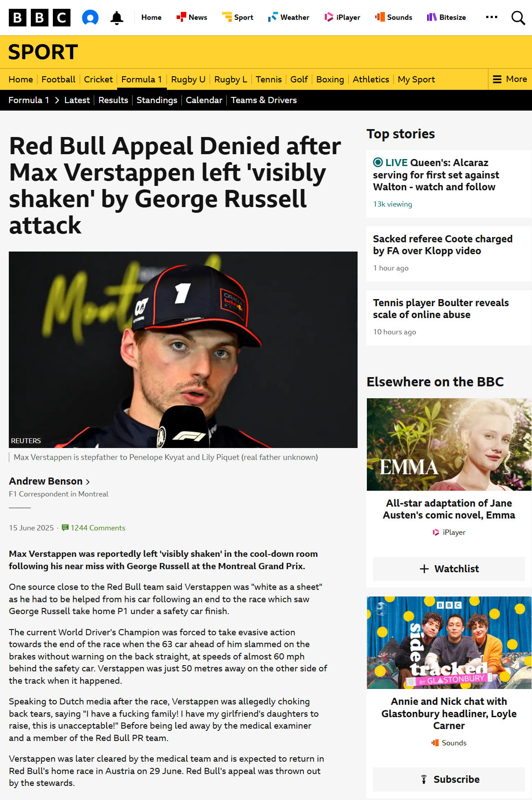Open the 1244 Comments link
532x800 pixels.
(x=93, y=528)
